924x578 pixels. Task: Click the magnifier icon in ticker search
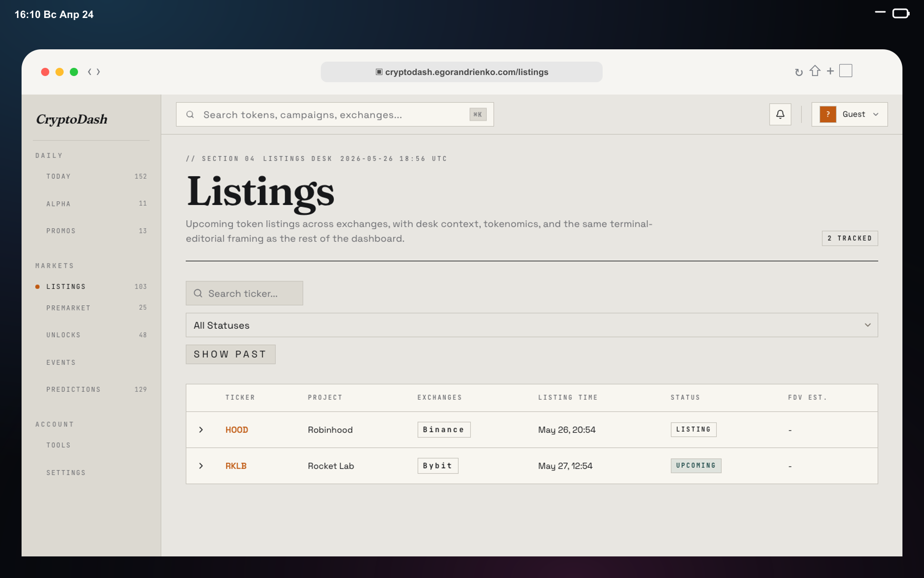[198, 293]
